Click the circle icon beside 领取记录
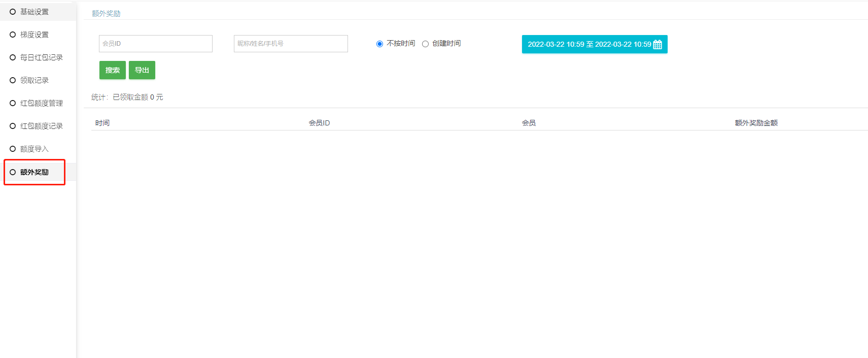This screenshot has width=868, height=358. tap(13, 80)
